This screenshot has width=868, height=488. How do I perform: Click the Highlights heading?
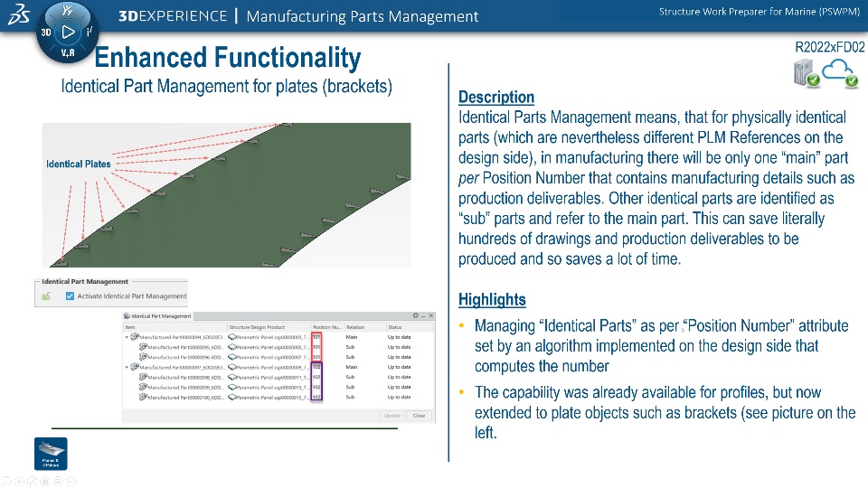pos(492,300)
